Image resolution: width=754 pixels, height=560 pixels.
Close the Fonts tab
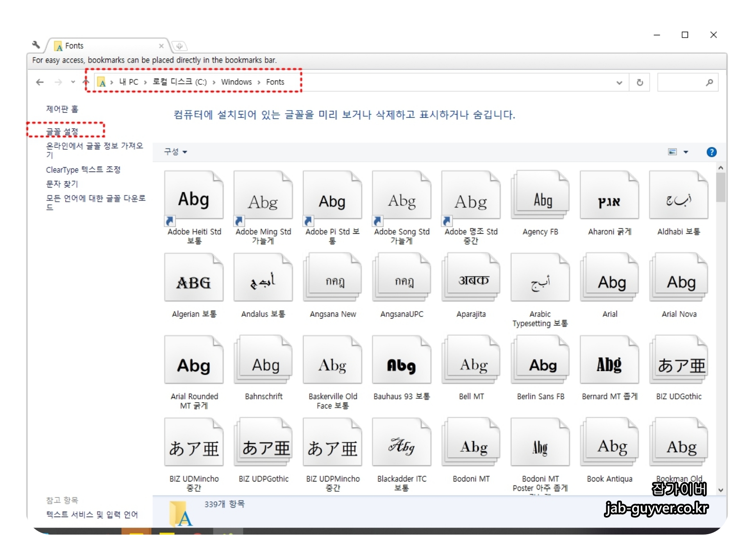(x=161, y=46)
